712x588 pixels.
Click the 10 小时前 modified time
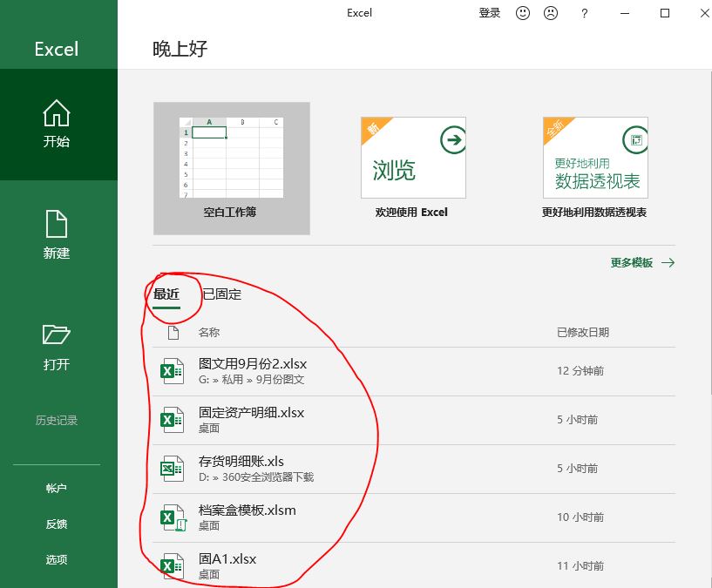pos(580,517)
